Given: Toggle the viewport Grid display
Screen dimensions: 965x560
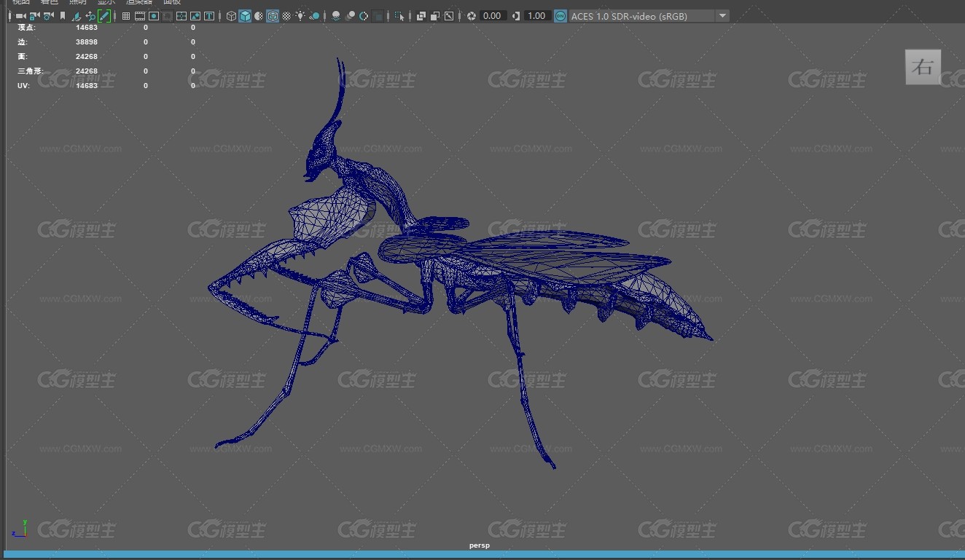Looking at the screenshot, I should [126, 15].
